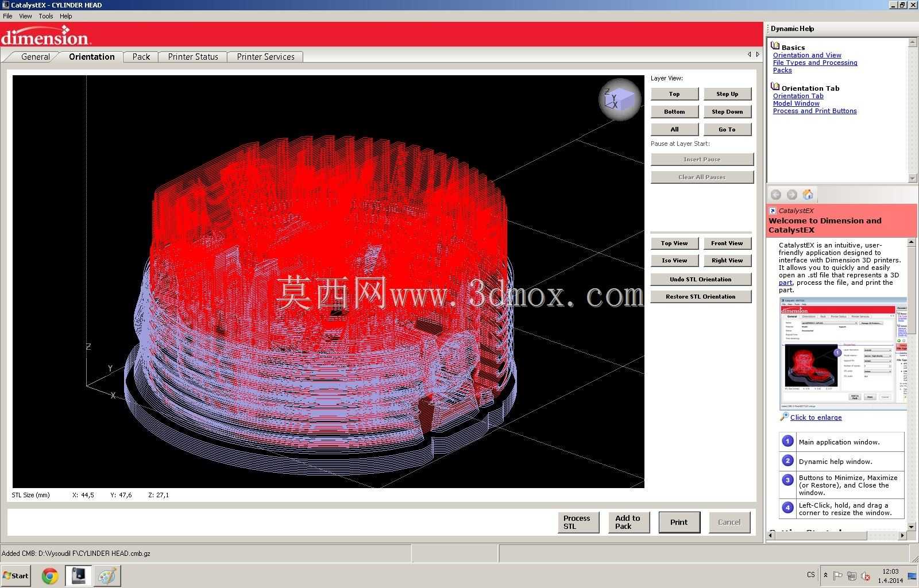This screenshot has height=588, width=919.
Task: Click the tab scroll left arrow
Action: (750, 55)
